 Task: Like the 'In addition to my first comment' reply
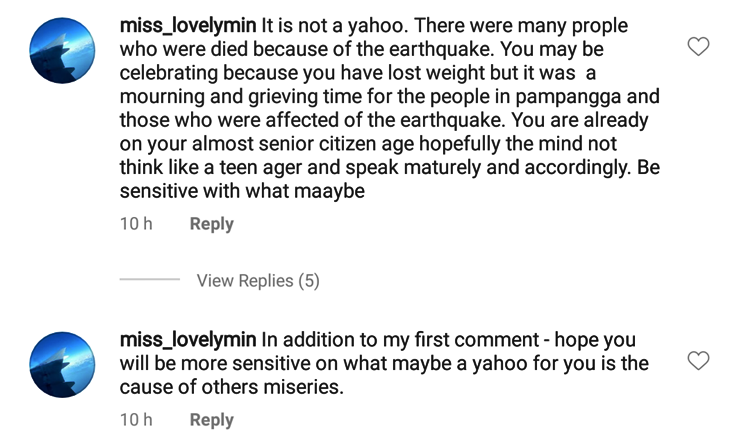(698, 360)
